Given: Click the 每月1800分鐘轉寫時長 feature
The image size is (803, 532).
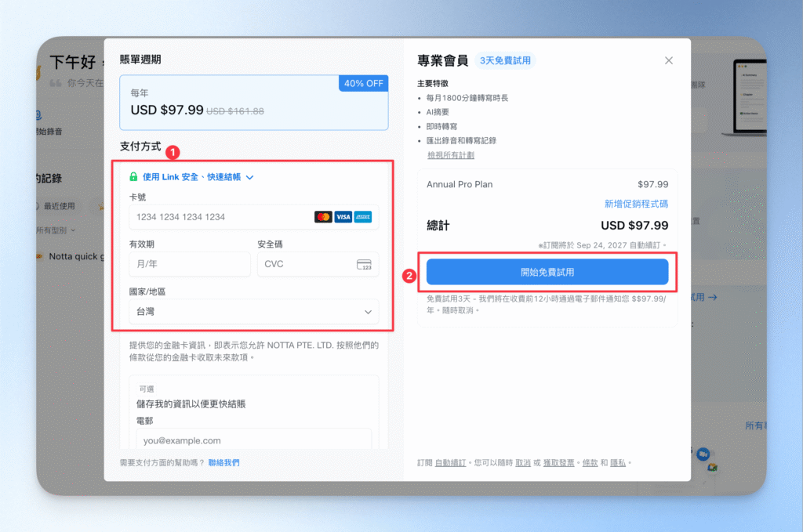Looking at the screenshot, I should coord(467,98).
